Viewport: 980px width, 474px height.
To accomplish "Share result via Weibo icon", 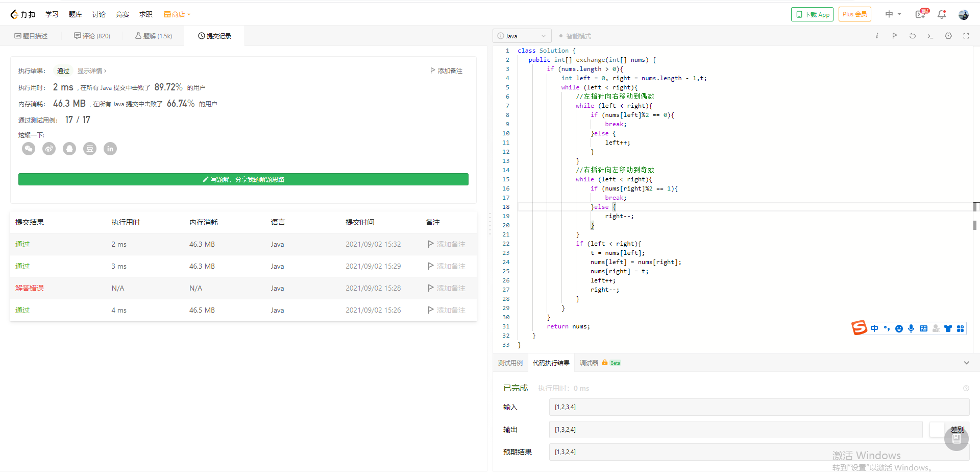I will (49, 149).
